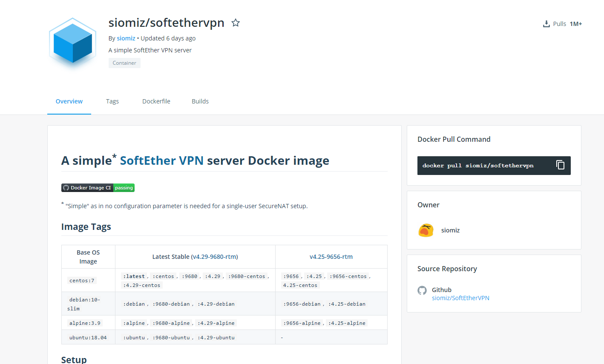This screenshot has height=364, width=604.
Task: Open the Builds tab
Action: (x=200, y=101)
